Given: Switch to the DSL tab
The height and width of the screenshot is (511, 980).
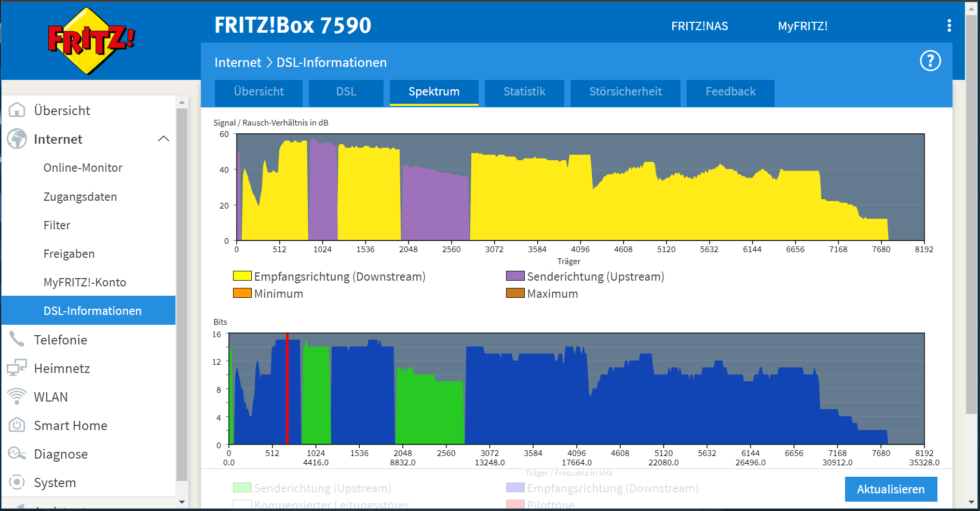Looking at the screenshot, I should [346, 92].
